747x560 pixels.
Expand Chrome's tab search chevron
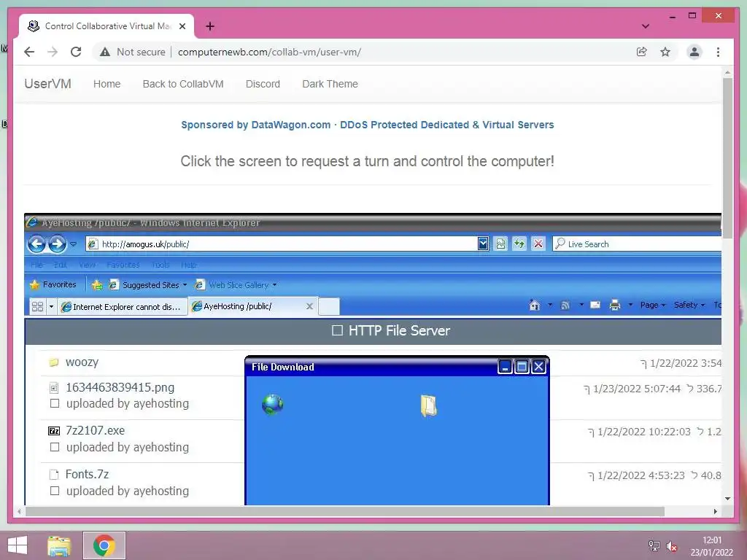tap(646, 26)
